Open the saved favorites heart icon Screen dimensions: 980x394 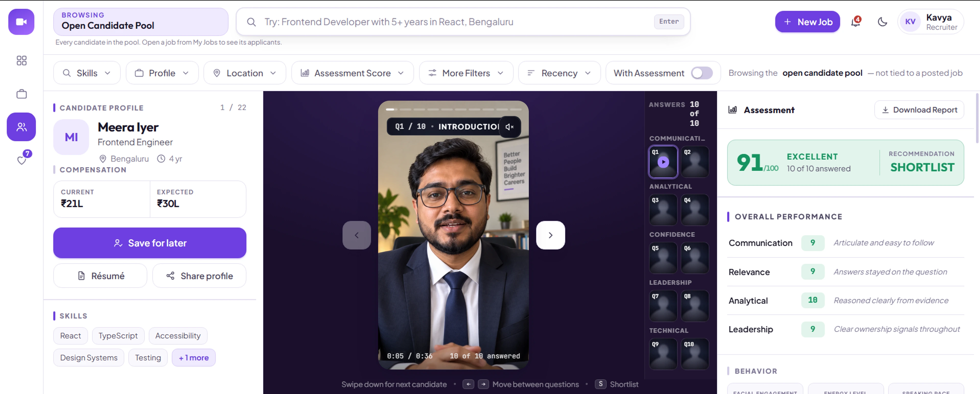22,160
